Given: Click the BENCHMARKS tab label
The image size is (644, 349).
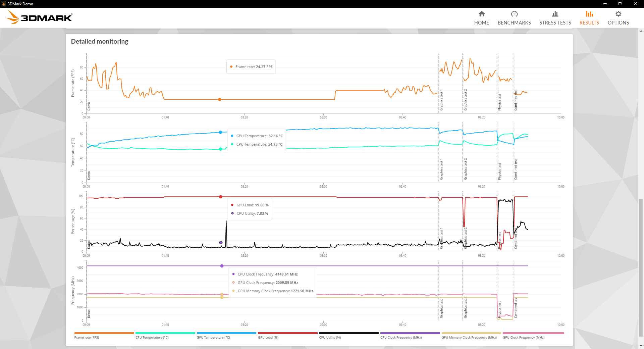Looking at the screenshot, I should point(514,23).
